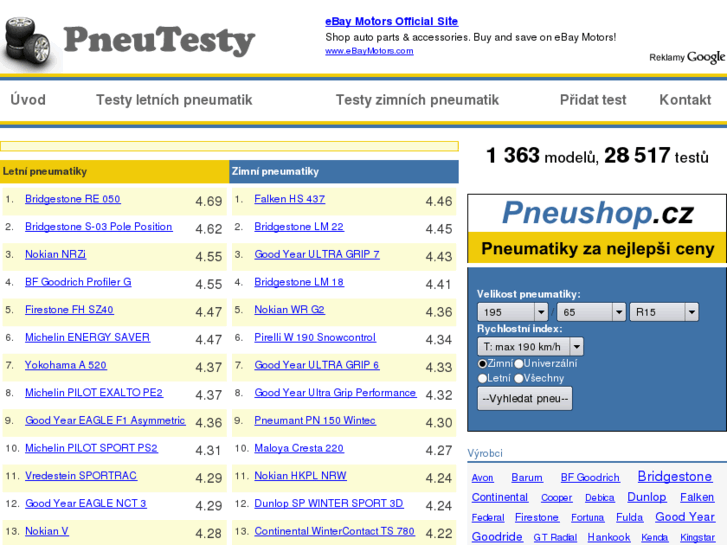
Task: Open Bridgestone LM 22 link
Action: pos(299,227)
